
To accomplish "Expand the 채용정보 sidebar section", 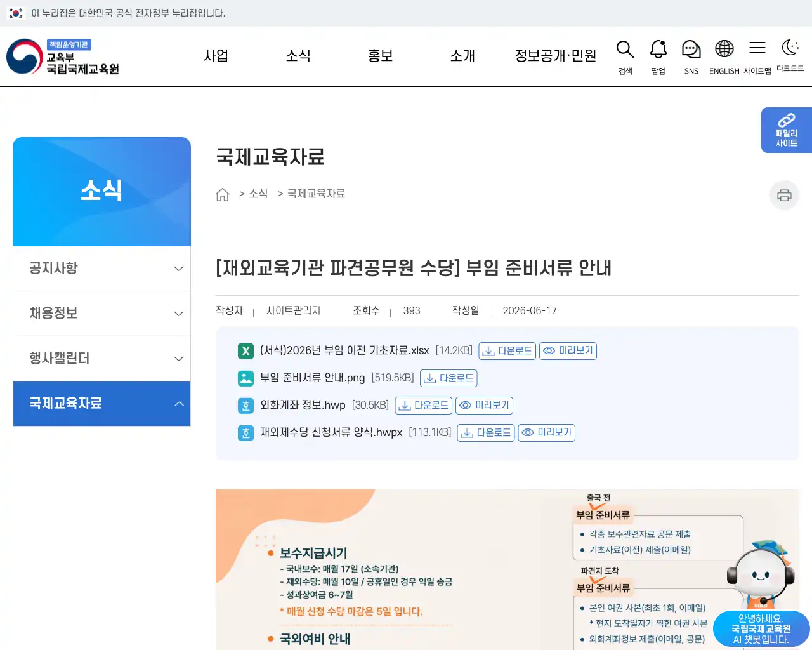I will coord(101,314).
